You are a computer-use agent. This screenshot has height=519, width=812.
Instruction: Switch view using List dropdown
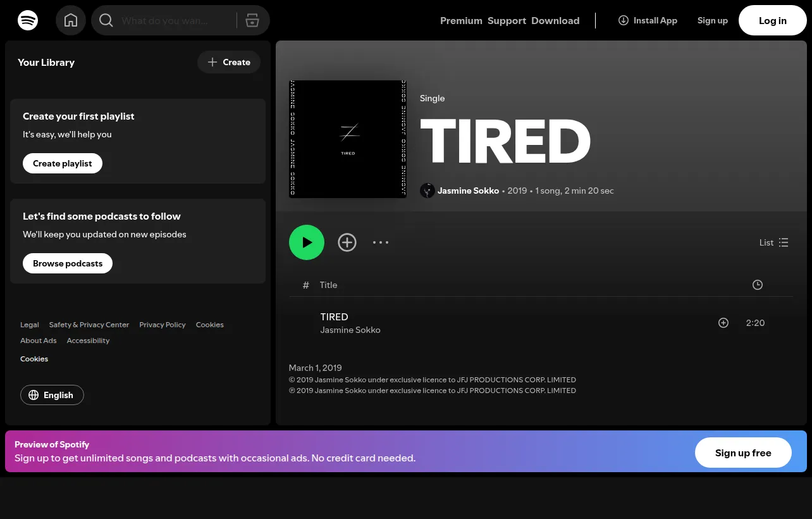[x=774, y=242]
